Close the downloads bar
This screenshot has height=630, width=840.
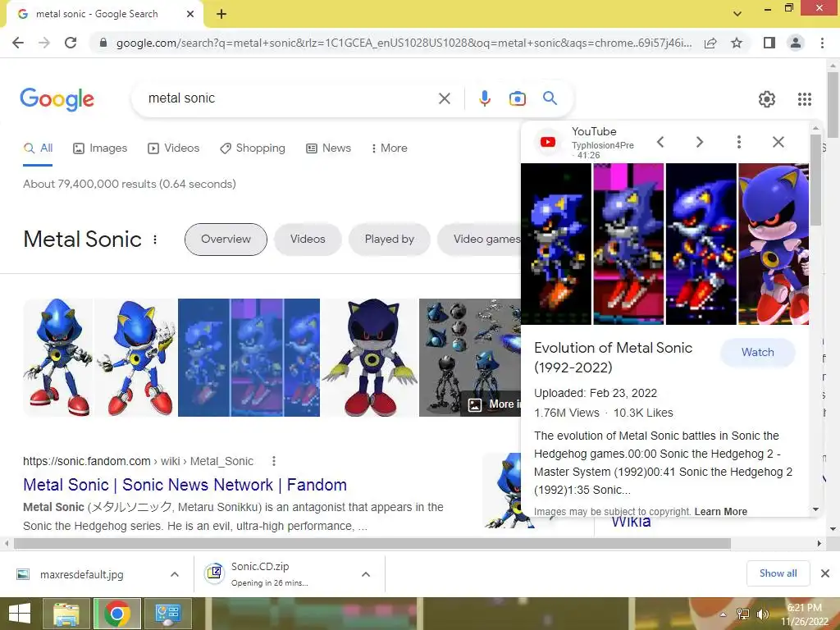tap(825, 573)
